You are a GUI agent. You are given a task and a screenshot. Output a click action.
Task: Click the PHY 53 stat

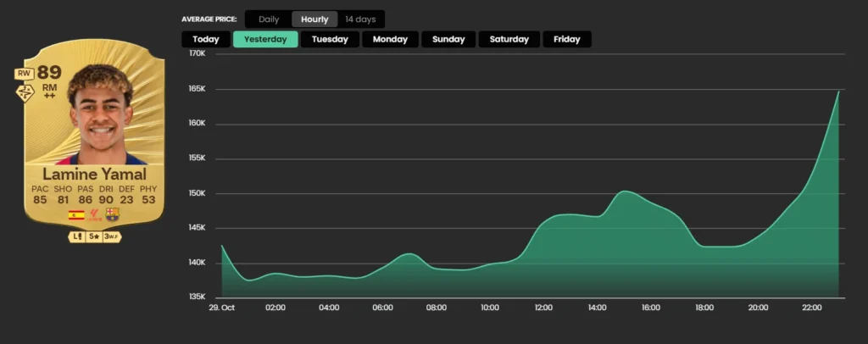click(148, 195)
